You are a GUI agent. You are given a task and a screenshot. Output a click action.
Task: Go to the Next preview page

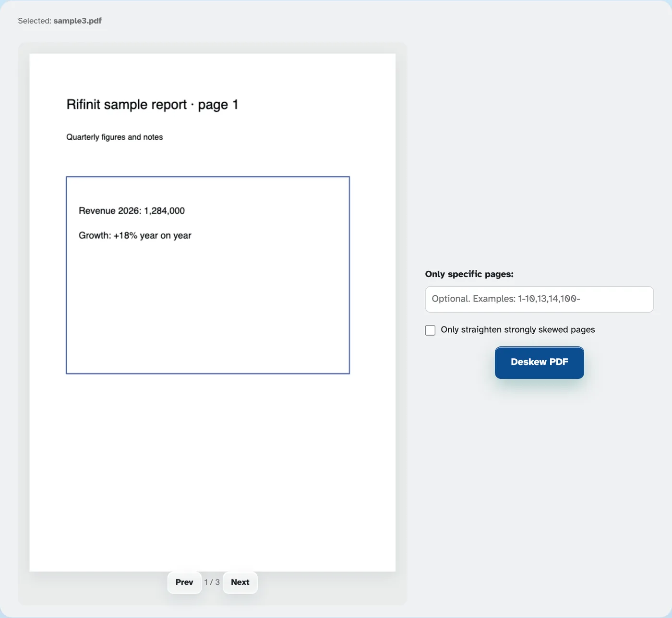coord(240,582)
